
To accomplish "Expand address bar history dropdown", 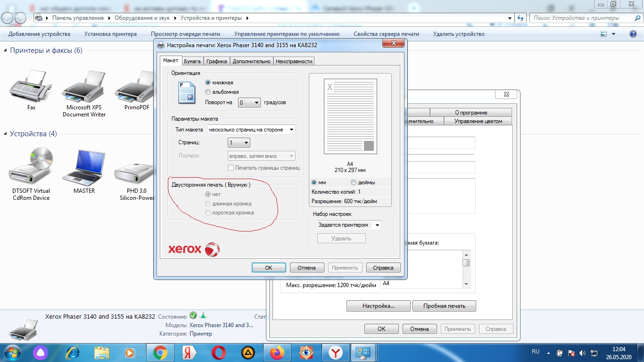I will (510, 18).
